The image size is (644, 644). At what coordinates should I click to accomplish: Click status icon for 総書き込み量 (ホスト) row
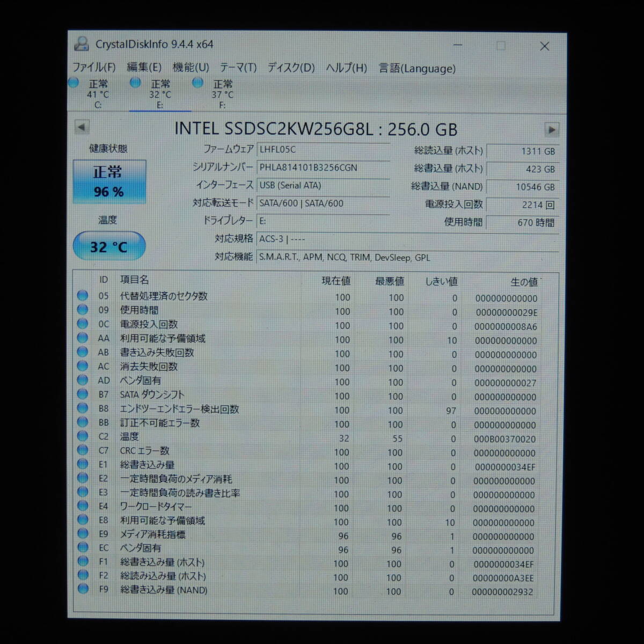[82, 561]
